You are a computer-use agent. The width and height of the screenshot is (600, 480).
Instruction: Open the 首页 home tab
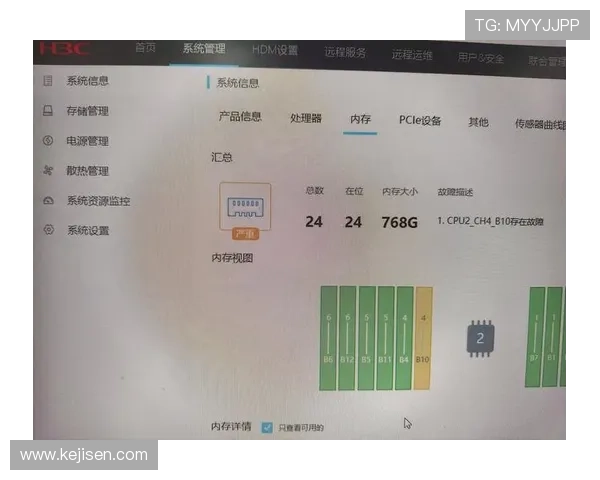[x=145, y=48]
